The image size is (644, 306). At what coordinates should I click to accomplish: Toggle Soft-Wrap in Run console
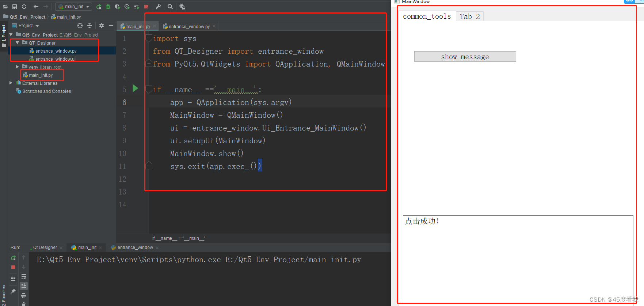[24, 276]
